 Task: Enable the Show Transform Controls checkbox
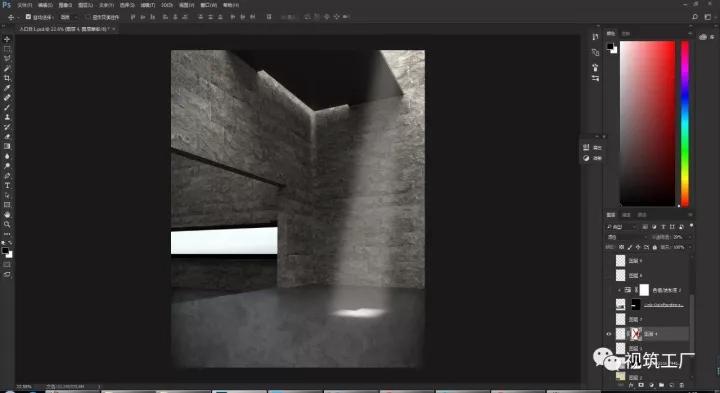(88, 17)
